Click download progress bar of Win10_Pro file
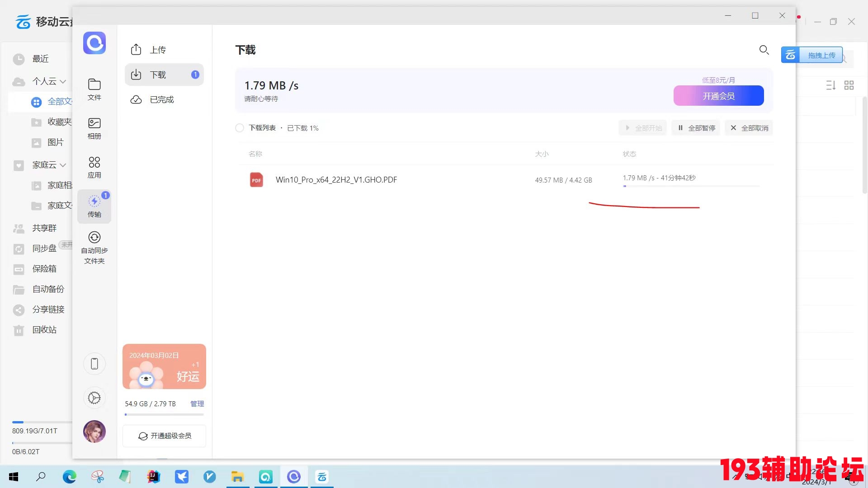The image size is (868, 488). pos(691,186)
